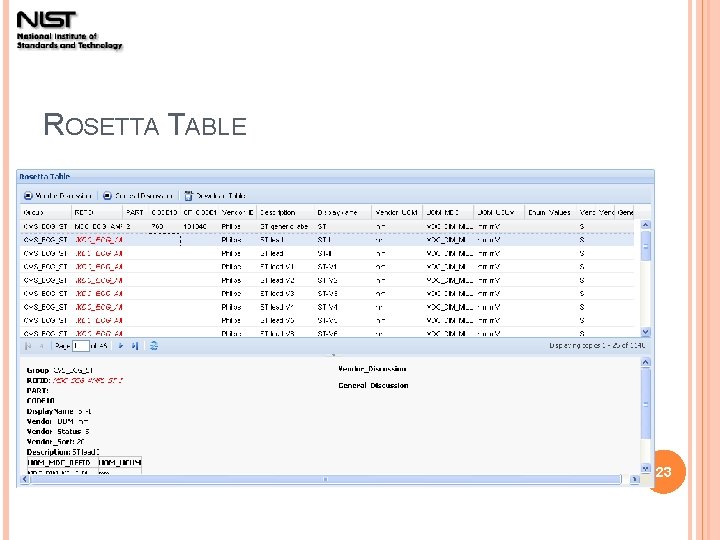Screen dimensions: 720x540
Task: Go to the first page of results
Action: 28,346
